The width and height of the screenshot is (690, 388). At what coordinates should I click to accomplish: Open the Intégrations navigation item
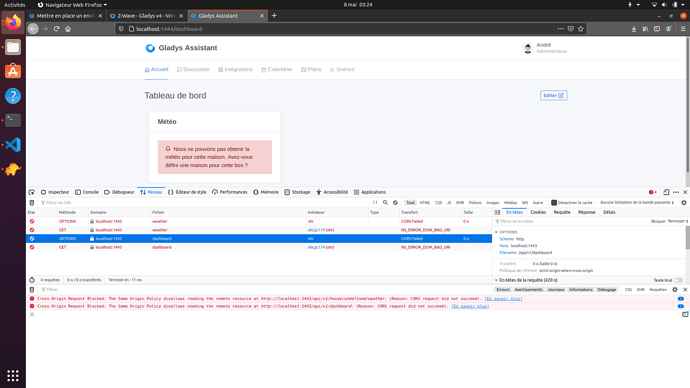pyautogui.click(x=235, y=70)
